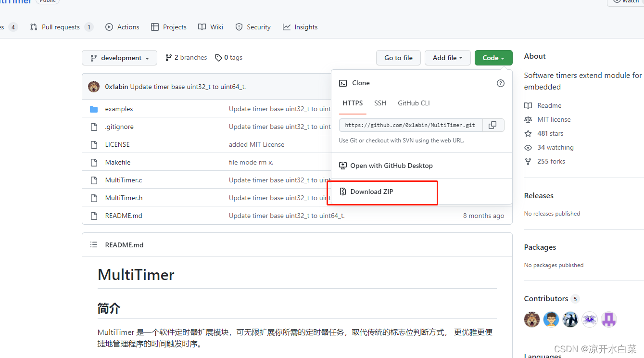Image resolution: width=644 pixels, height=358 pixels.
Task: Open the 2 branches link
Action: tap(186, 57)
